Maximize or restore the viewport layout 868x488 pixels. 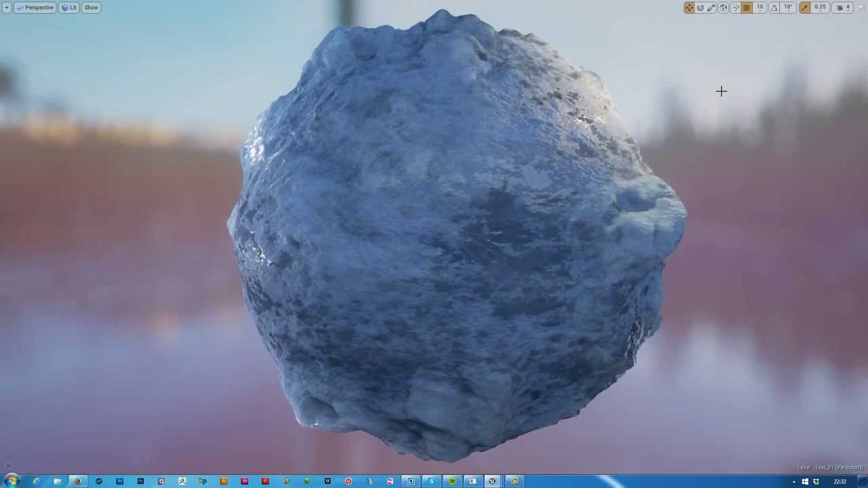coord(860,7)
